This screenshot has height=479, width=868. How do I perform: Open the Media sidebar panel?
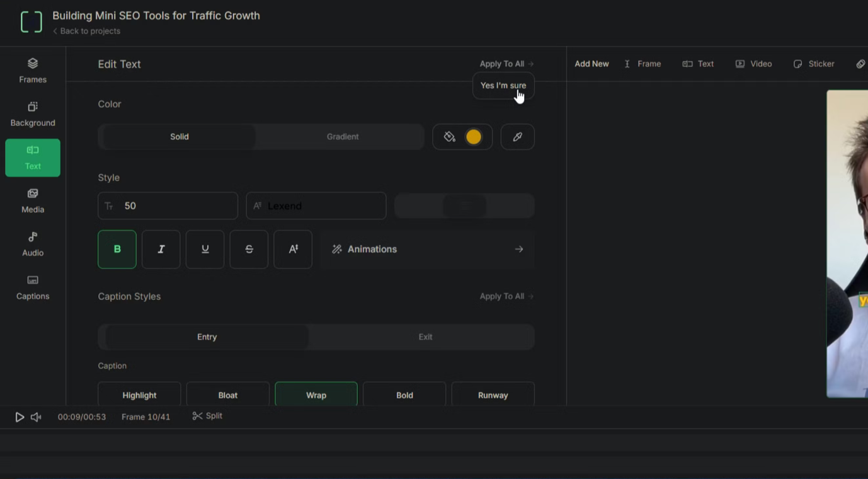click(x=33, y=200)
